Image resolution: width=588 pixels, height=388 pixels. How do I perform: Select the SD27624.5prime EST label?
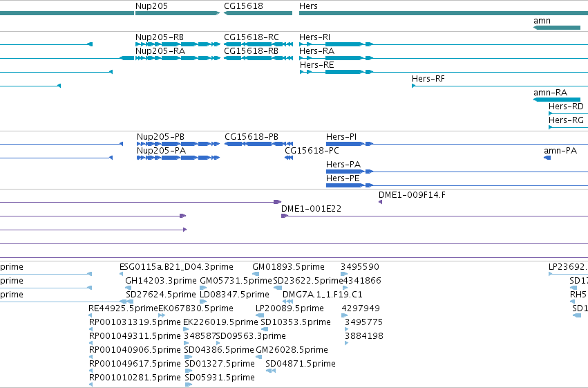coord(161,295)
